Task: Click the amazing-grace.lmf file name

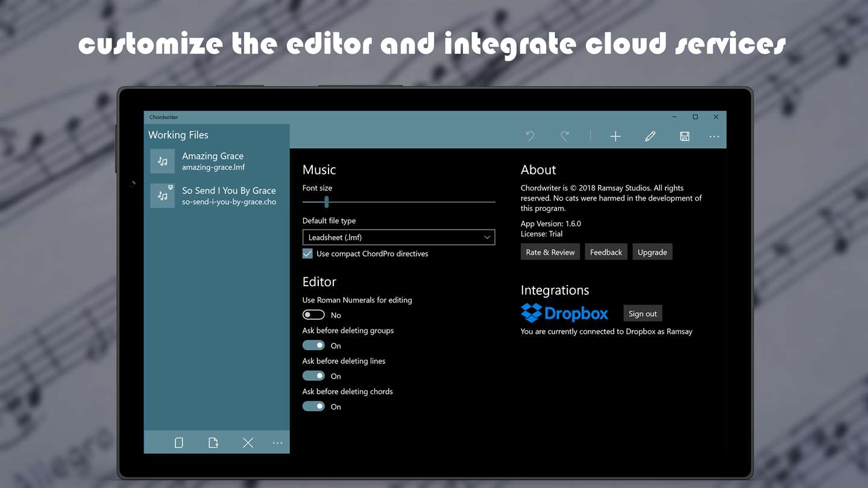Action: pyautogui.click(x=213, y=167)
